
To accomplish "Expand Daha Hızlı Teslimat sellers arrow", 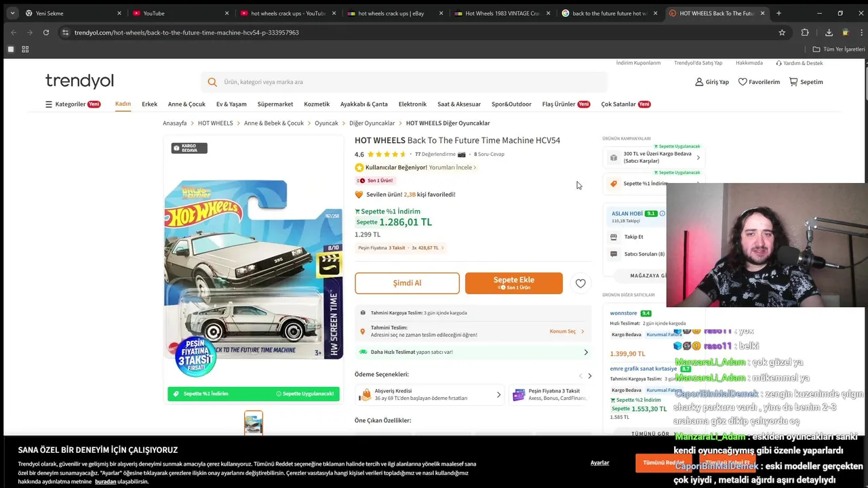I will (x=586, y=352).
